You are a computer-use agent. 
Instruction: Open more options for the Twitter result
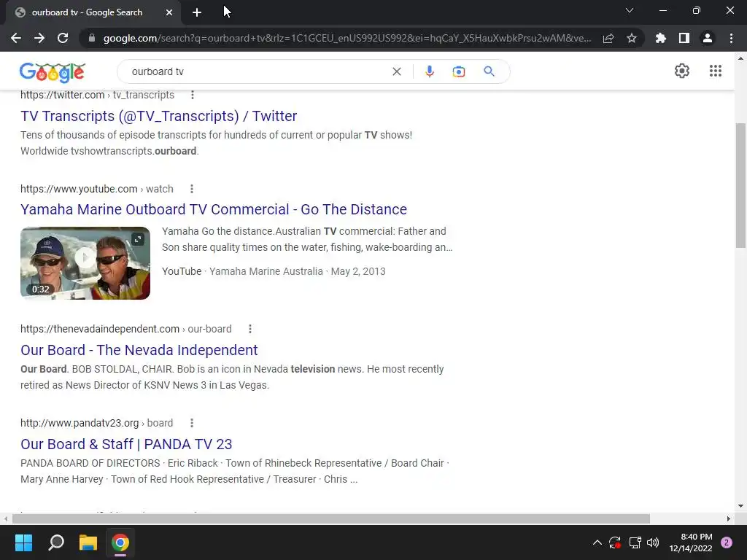(x=193, y=95)
